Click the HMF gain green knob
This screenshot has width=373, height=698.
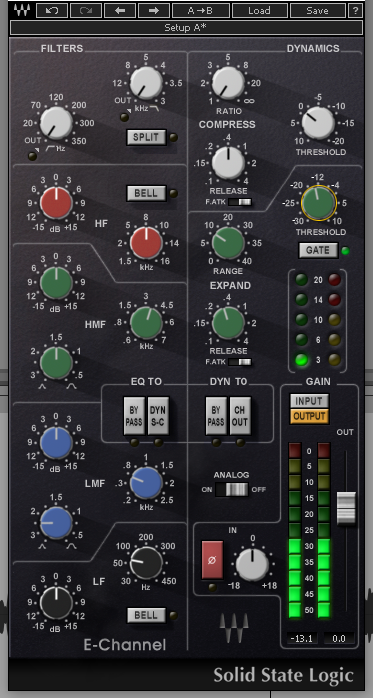(x=56, y=283)
